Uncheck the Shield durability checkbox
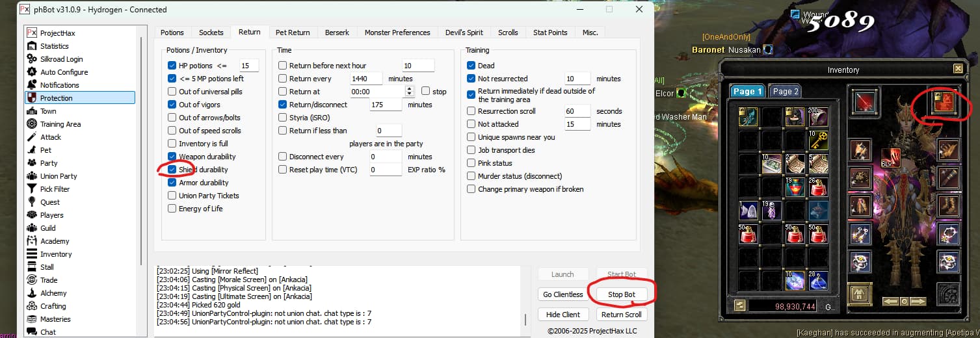Screen dimensions: 980x338 pyautogui.click(x=172, y=170)
